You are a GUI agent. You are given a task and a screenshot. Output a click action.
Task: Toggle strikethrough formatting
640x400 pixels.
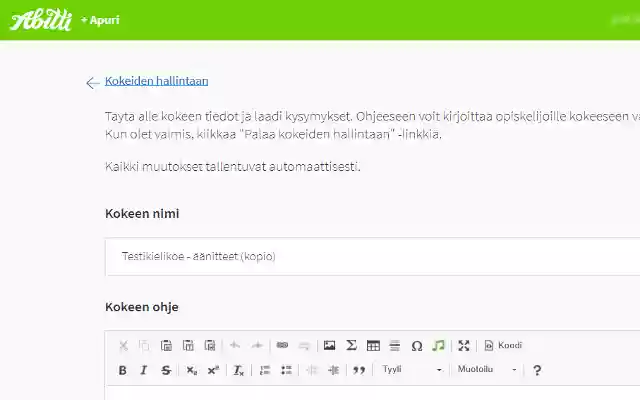tap(166, 370)
